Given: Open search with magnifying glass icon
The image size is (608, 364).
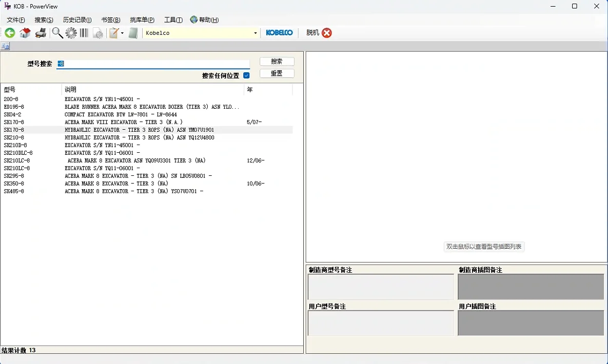Looking at the screenshot, I should click(x=57, y=33).
